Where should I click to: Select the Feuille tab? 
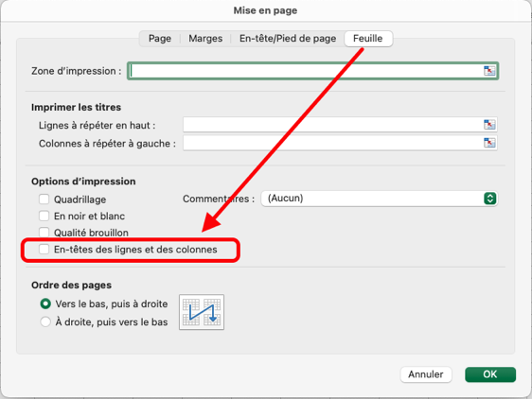click(x=368, y=39)
